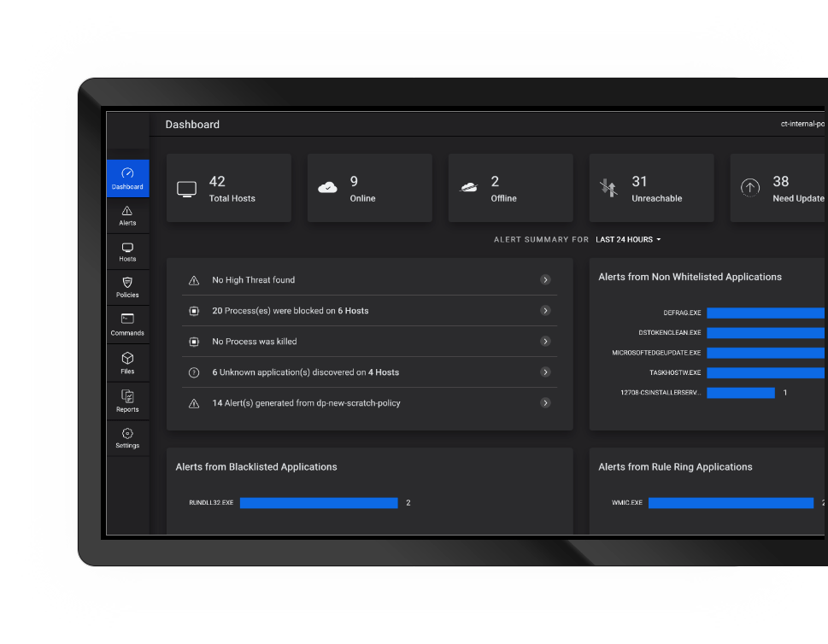Viewport: 828px width, 644px height.
Task: Click the dp-new-scratch-policy alerts row
Action: click(369, 403)
